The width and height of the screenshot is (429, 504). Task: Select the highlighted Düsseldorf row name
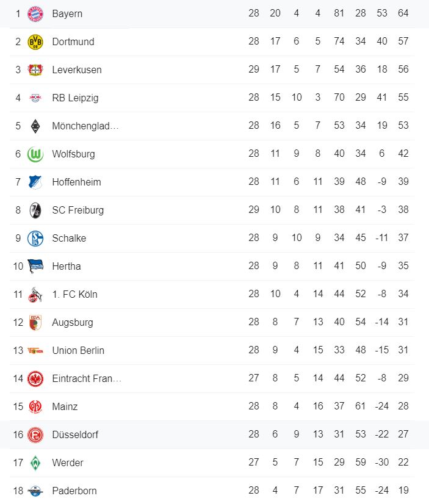tap(75, 434)
